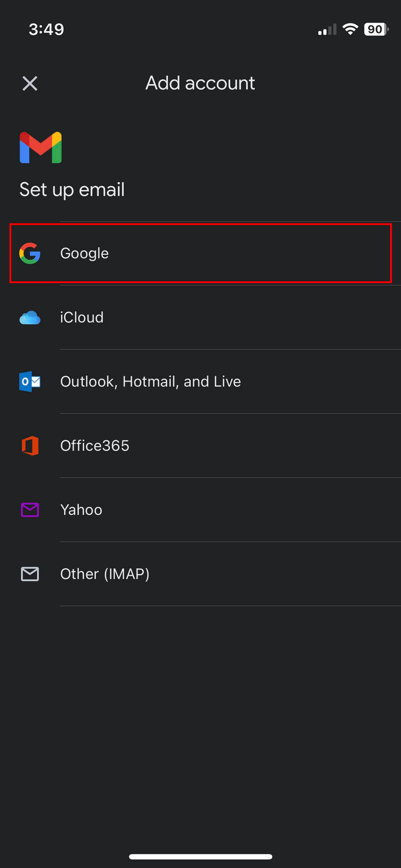
Task: Tap the orange Office365 icon
Action: [30, 446]
